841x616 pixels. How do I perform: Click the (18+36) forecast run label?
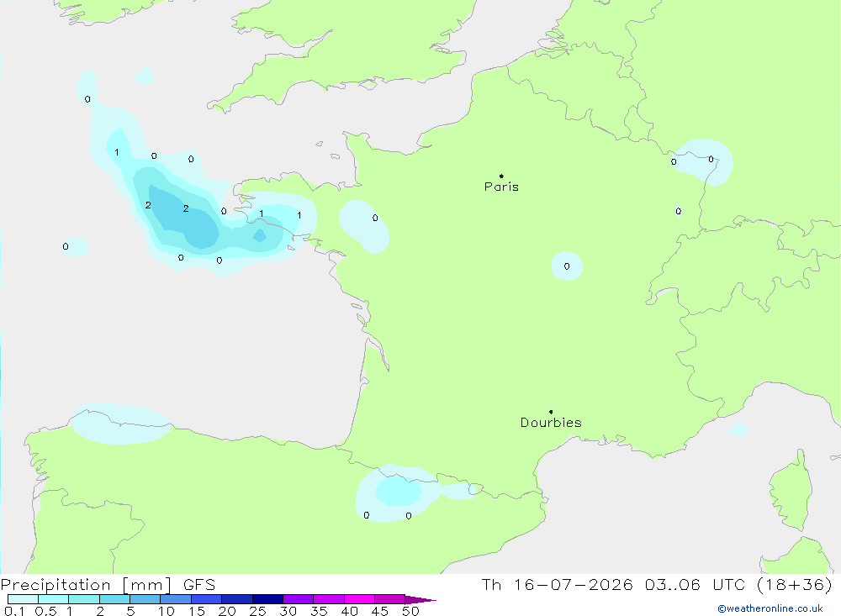[795, 584]
